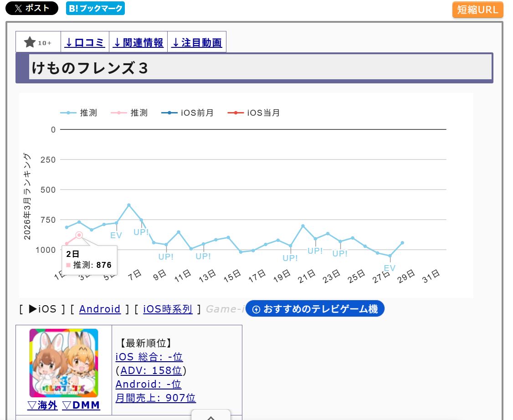Viewport: 513px width, 420px height.
Task: Open the iOS時系列 chart link
Action: pyautogui.click(x=168, y=309)
